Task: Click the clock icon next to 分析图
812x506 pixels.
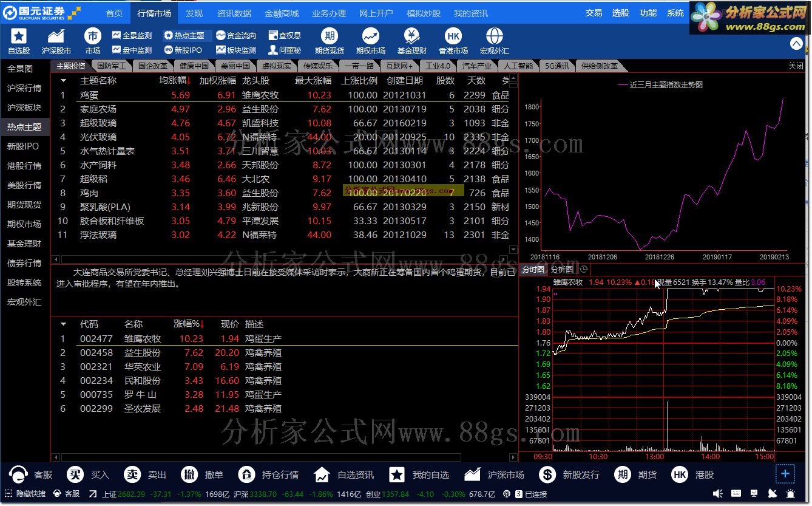Action: coord(584,269)
